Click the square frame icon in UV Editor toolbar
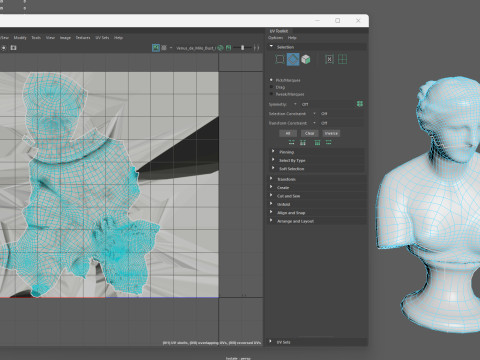 pos(13,48)
